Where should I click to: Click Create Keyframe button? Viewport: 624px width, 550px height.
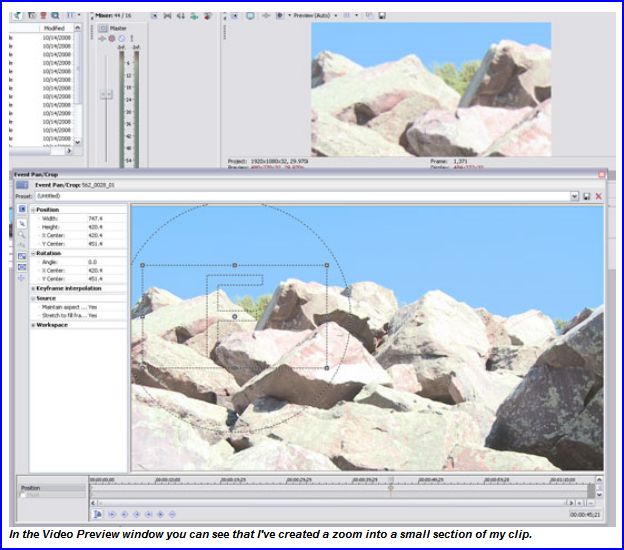coord(160,515)
